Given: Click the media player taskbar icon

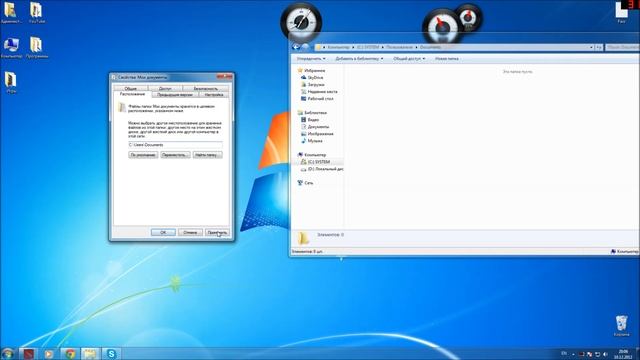Looking at the screenshot, I should (49, 353).
